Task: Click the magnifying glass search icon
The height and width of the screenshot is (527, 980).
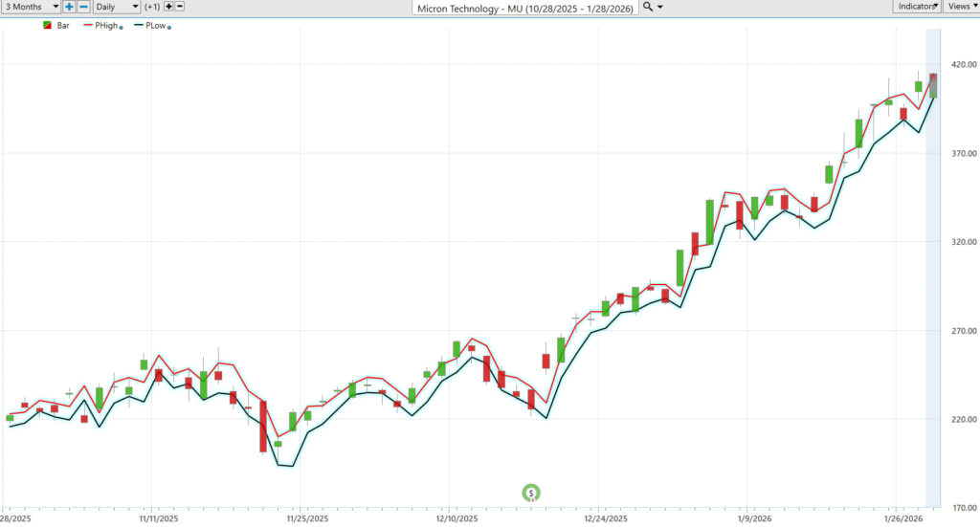Action: click(648, 7)
